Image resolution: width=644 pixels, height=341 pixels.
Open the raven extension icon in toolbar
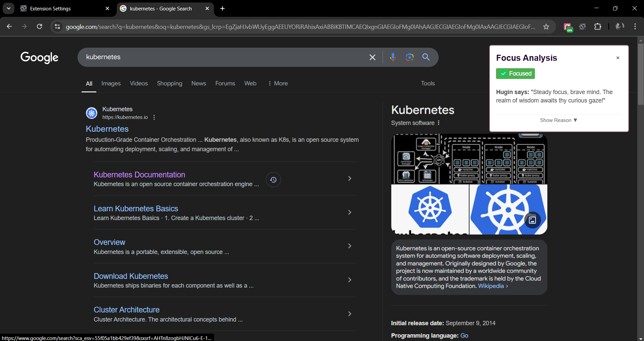(583, 27)
